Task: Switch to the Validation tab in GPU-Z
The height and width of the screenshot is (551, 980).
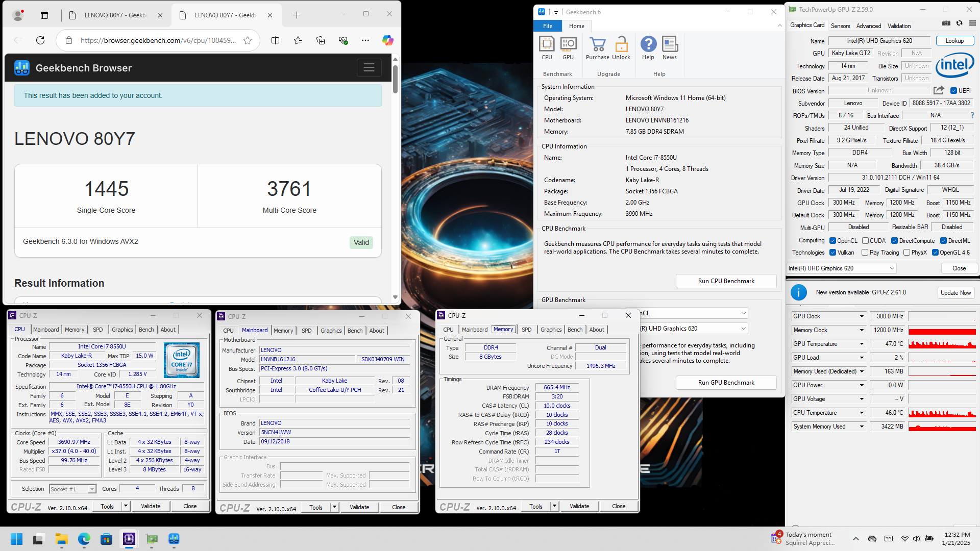Action: pos(899,26)
